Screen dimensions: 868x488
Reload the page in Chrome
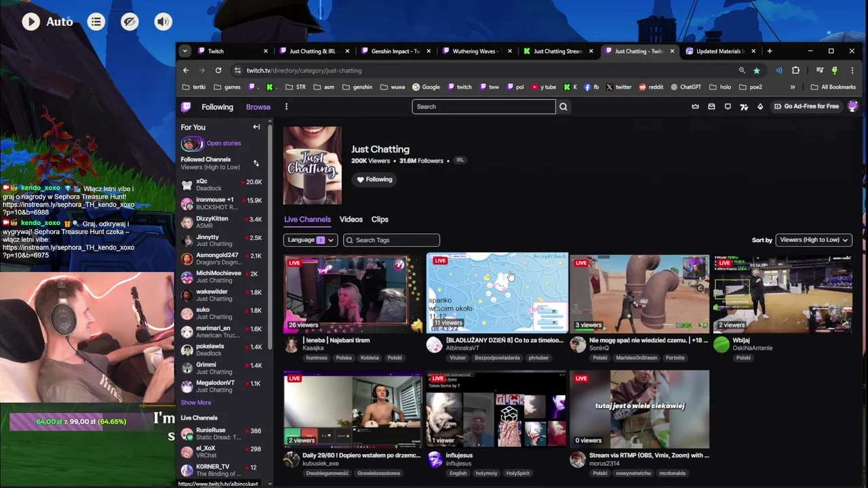click(x=218, y=70)
